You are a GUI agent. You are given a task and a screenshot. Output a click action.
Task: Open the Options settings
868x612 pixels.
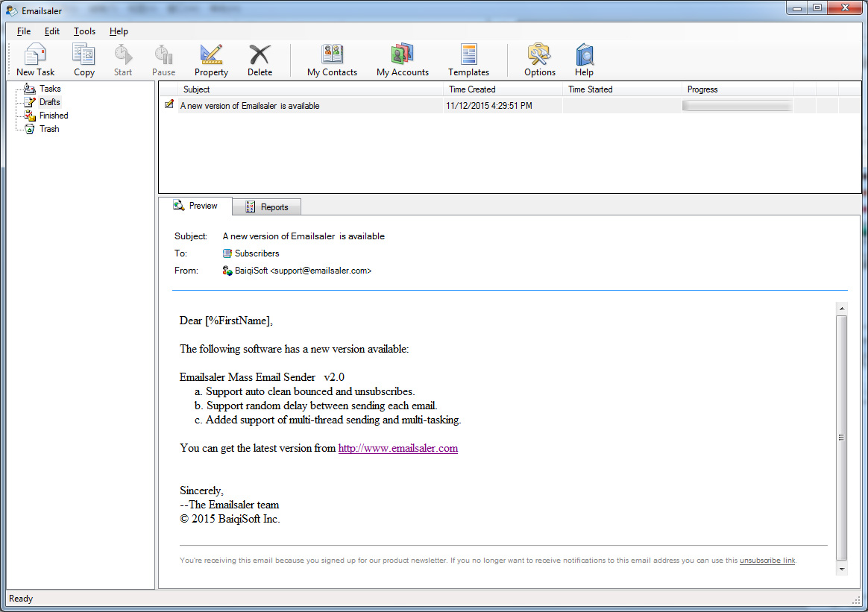(x=539, y=60)
